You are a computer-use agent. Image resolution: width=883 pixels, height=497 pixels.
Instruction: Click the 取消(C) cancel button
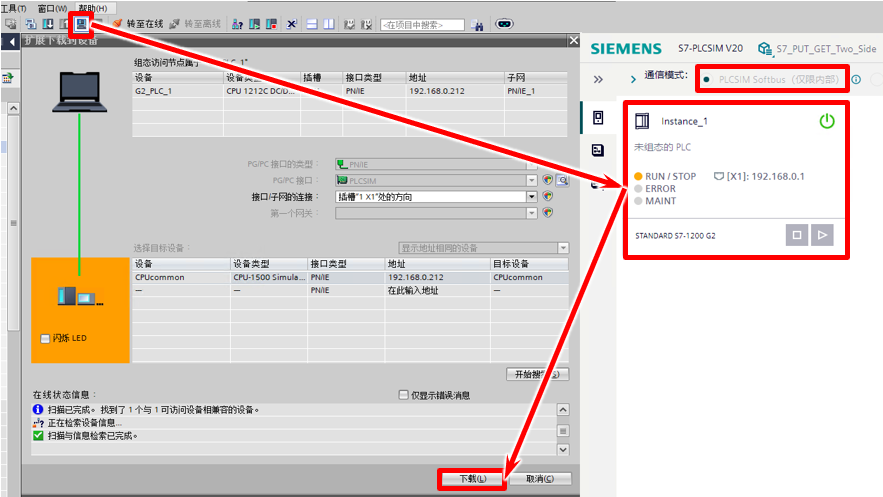coord(539,479)
